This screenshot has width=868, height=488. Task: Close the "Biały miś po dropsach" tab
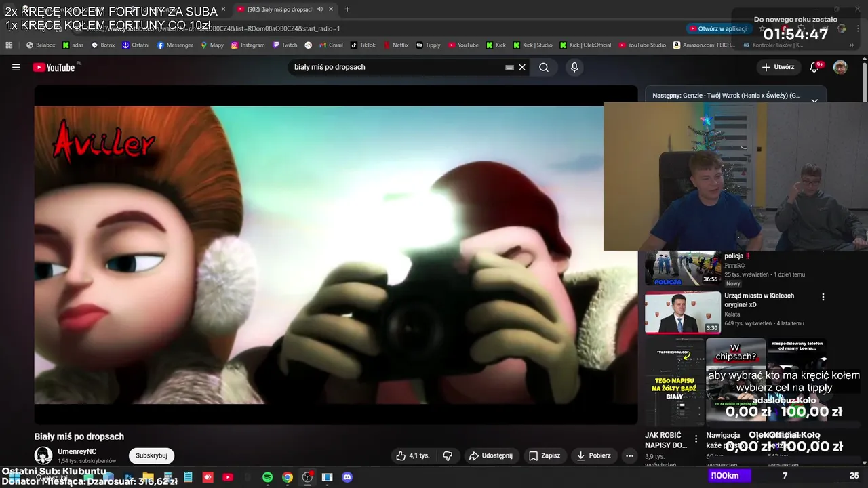coord(331,9)
